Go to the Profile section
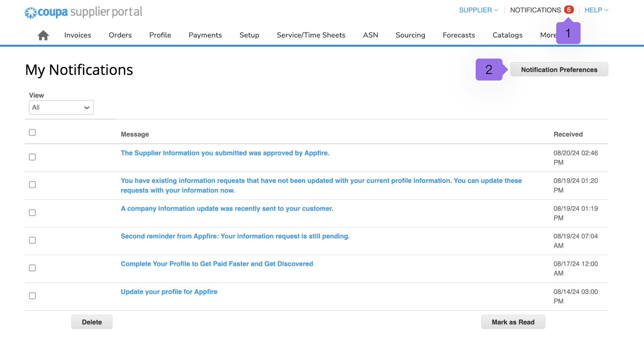644x340 pixels. 160,35
